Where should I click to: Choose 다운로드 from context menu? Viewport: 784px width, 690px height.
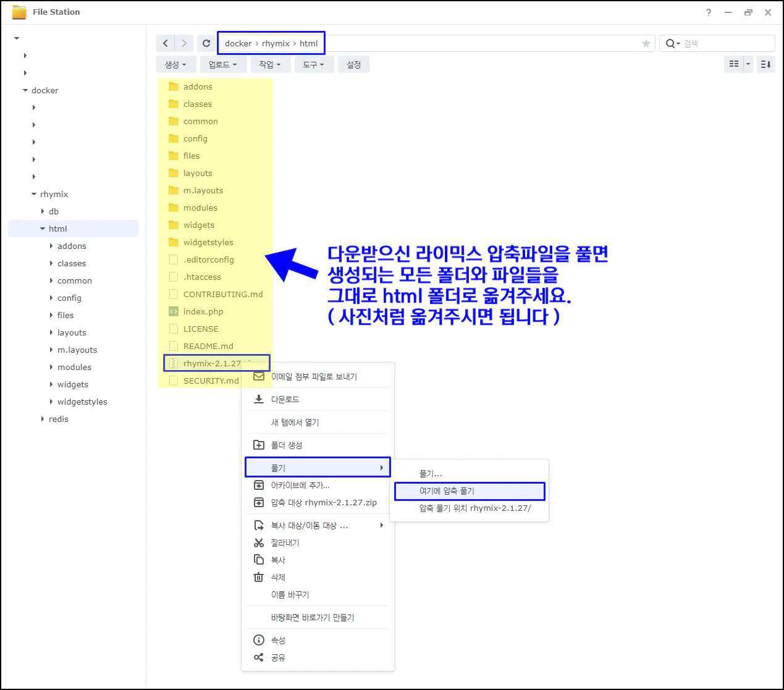tap(318, 399)
